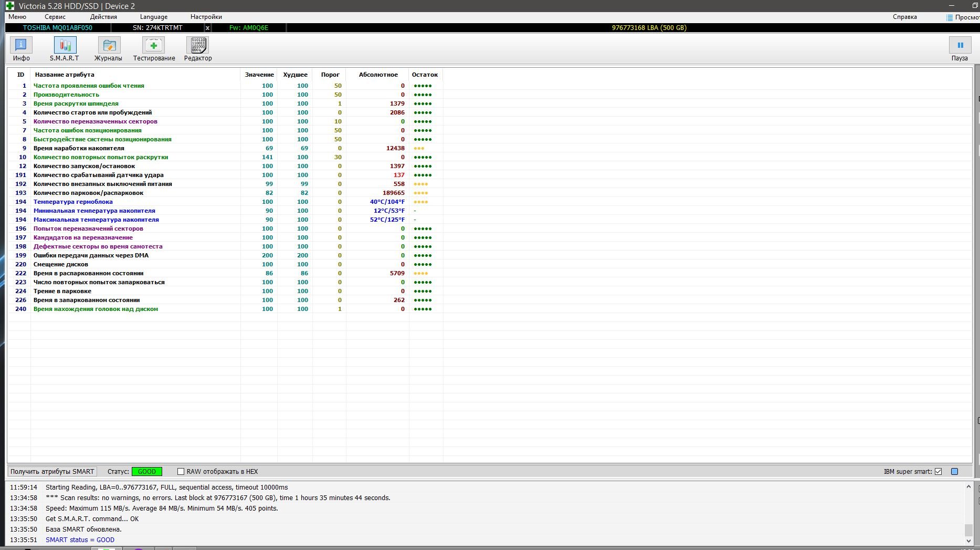Click the ID column header
This screenshot has height=550, width=980.
click(x=20, y=75)
